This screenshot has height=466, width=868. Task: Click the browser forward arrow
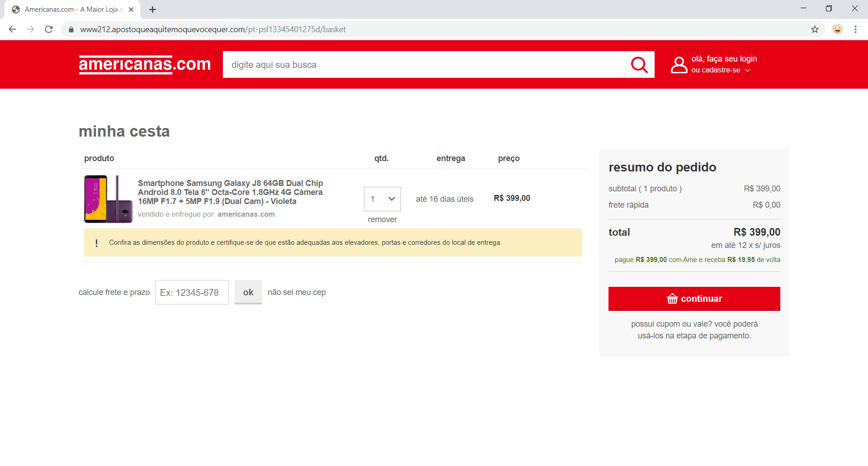[x=30, y=29]
